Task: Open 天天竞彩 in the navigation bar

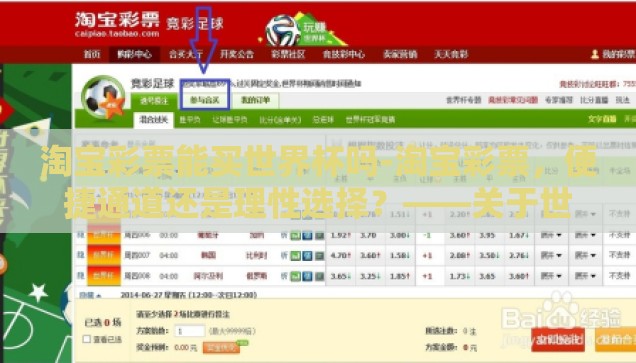Action: 451,54
